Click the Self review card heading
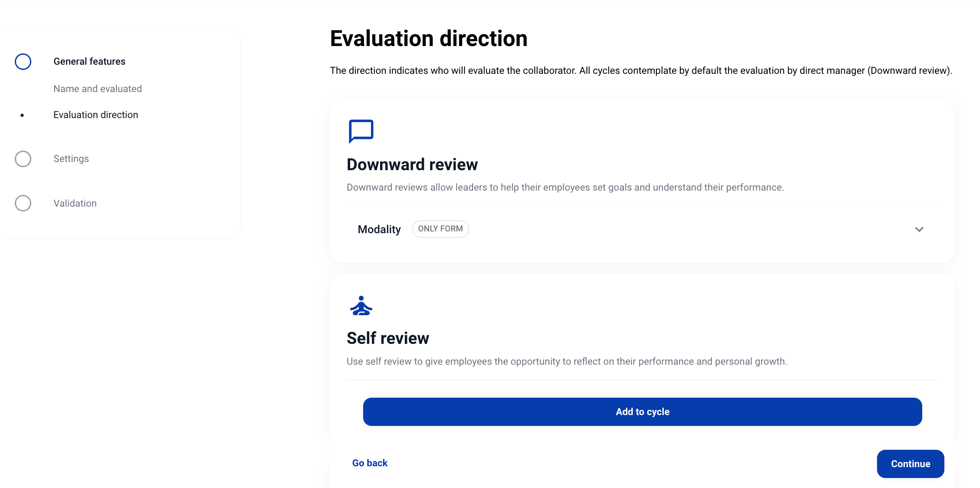The width and height of the screenshot is (980, 488). pyautogui.click(x=387, y=338)
